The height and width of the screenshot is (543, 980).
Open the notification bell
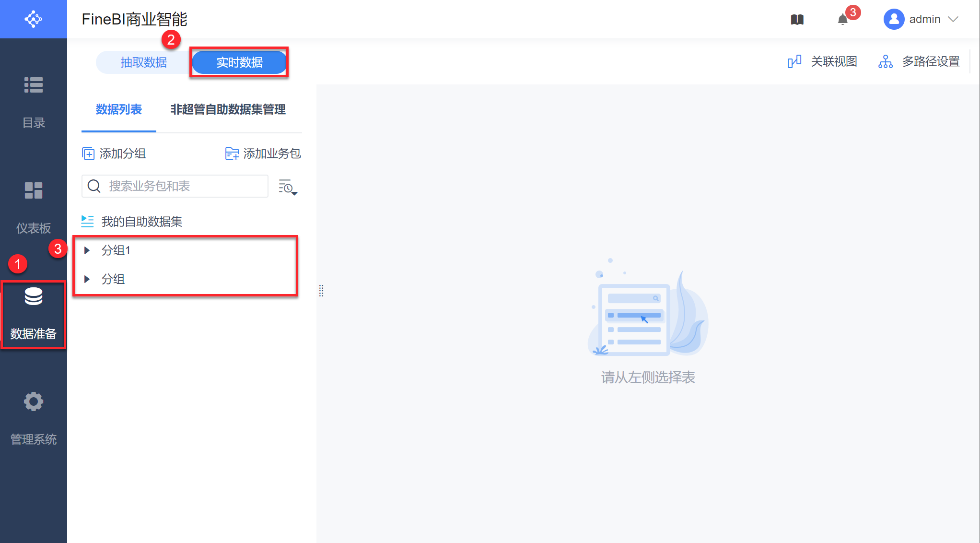842,20
